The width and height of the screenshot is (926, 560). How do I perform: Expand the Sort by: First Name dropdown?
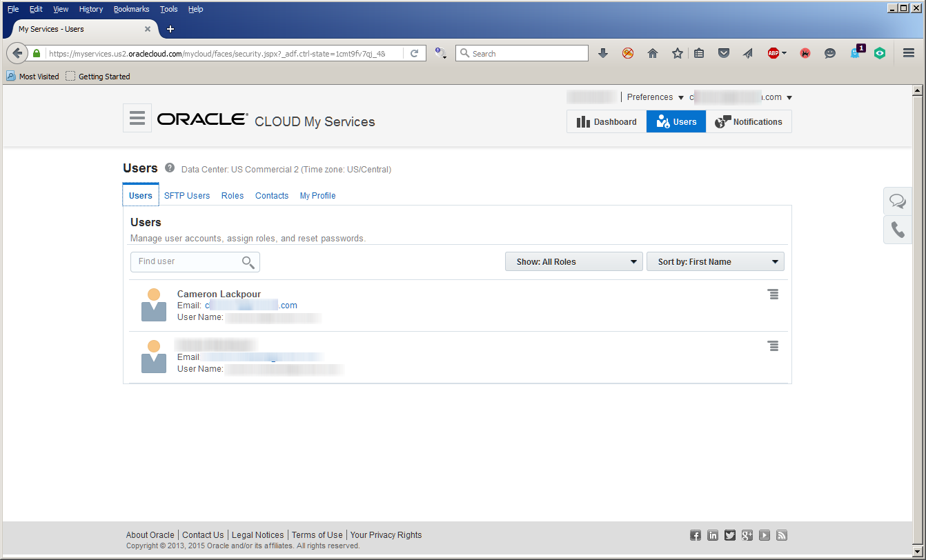coord(716,262)
